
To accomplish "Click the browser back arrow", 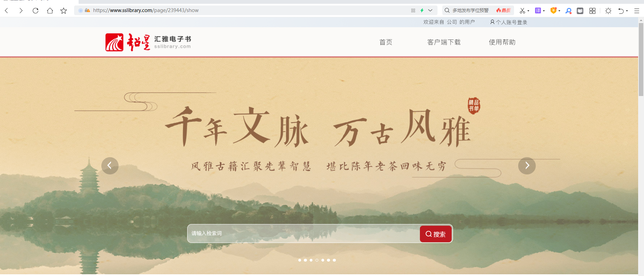I will click(x=7, y=11).
